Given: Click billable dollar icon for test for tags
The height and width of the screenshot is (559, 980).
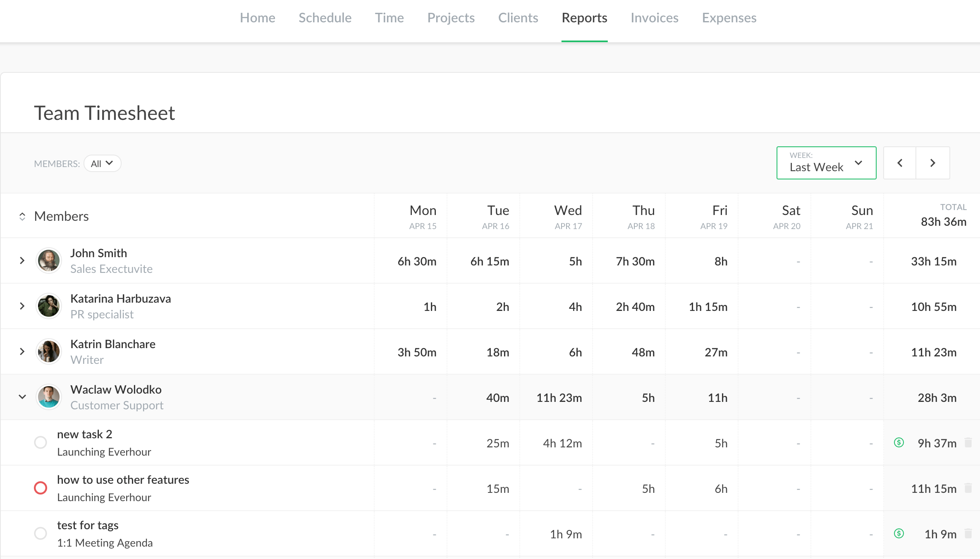Looking at the screenshot, I should (899, 533).
